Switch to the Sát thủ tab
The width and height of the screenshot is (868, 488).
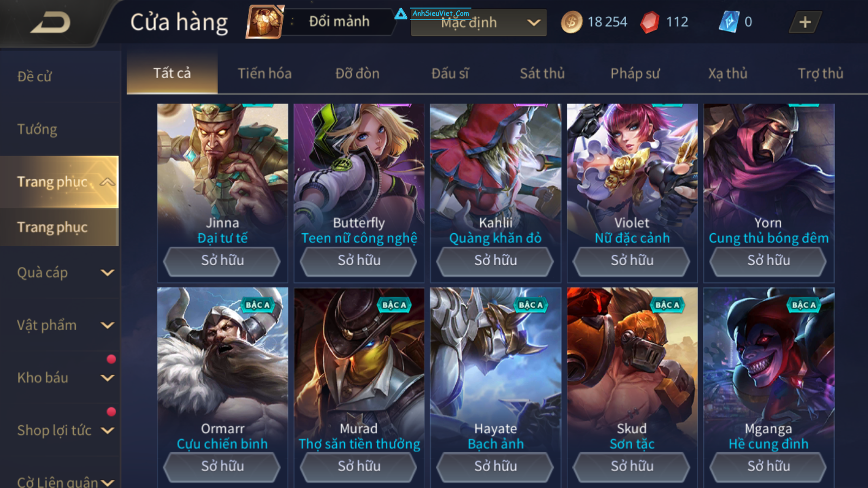pos(542,73)
